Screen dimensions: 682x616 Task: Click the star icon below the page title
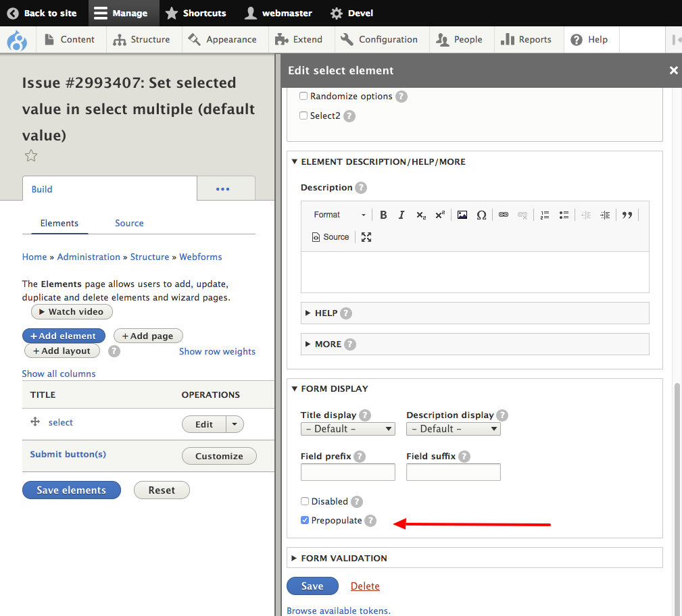30,156
